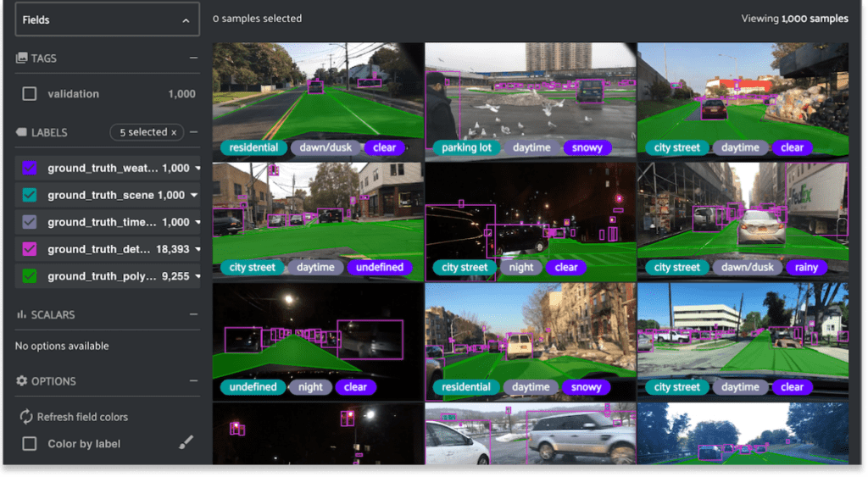Image resolution: width=868 pixels, height=477 pixels.
Task: Expand ground_truth_poly dropdown arrow
Action: [198, 276]
